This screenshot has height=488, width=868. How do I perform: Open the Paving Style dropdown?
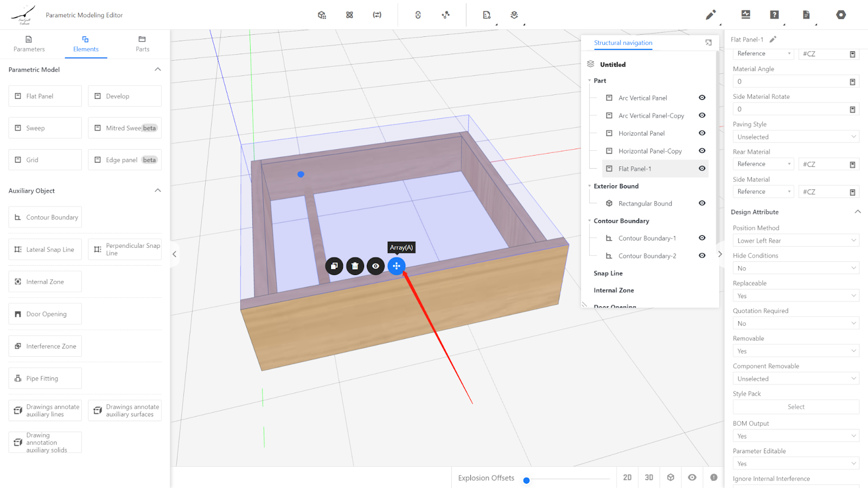pyautogui.click(x=795, y=137)
